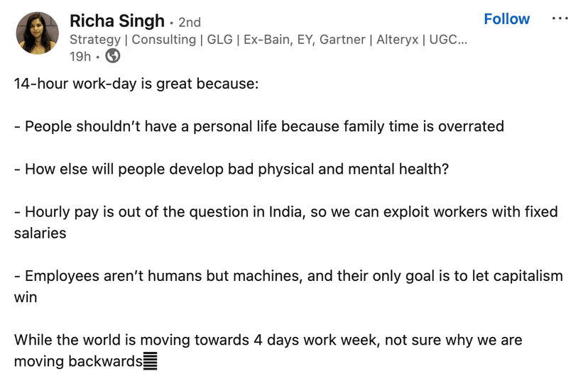Open the three-dot more options menu
This screenshot has width=588, height=376.
560,19
